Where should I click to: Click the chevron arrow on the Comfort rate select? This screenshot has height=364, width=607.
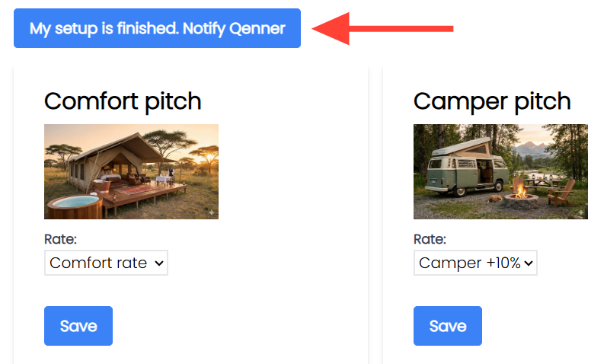159,263
